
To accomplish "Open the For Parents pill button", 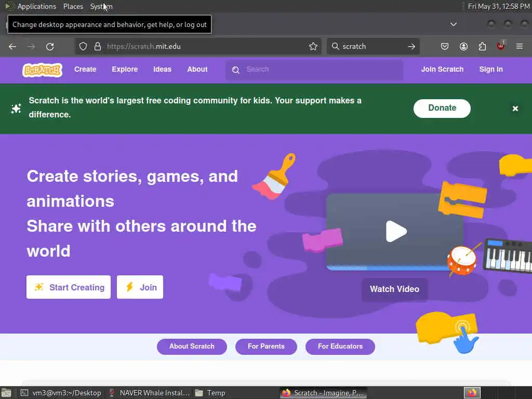I will pyautogui.click(x=266, y=347).
